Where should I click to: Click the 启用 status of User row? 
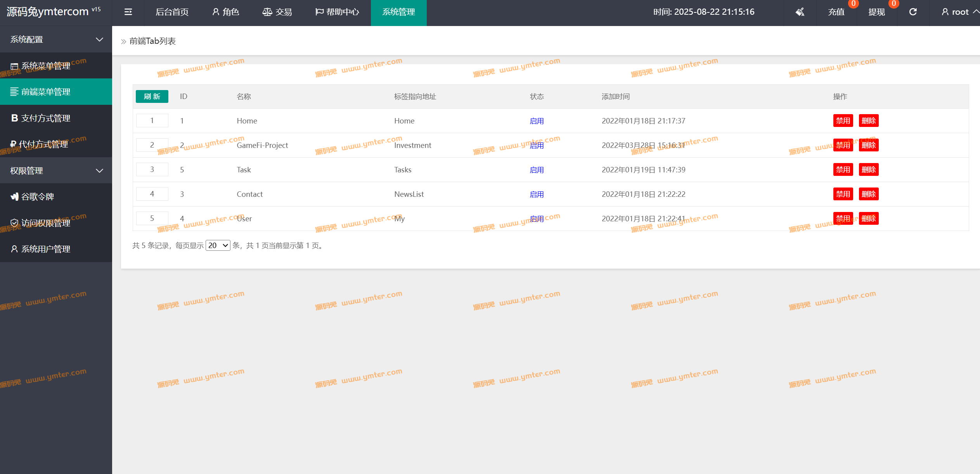click(x=537, y=219)
